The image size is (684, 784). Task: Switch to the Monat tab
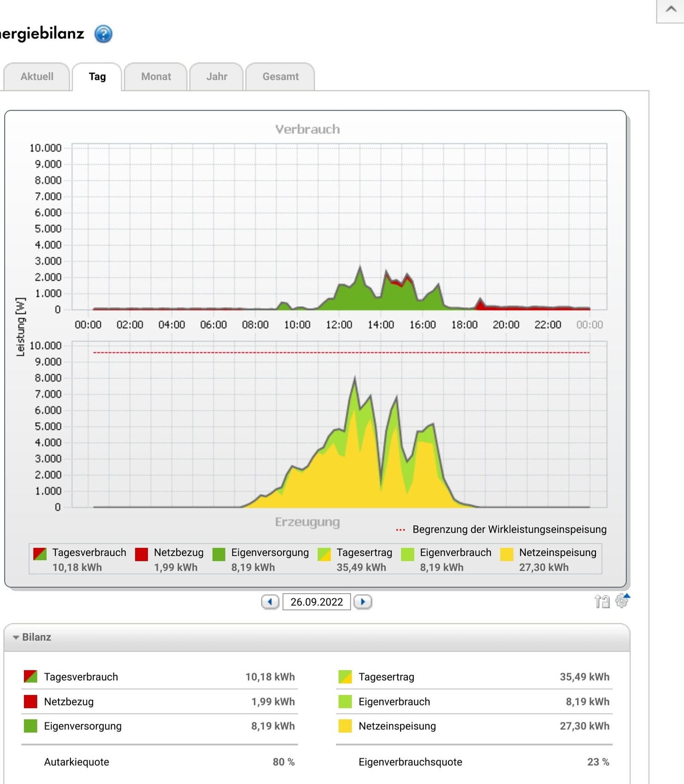[156, 77]
